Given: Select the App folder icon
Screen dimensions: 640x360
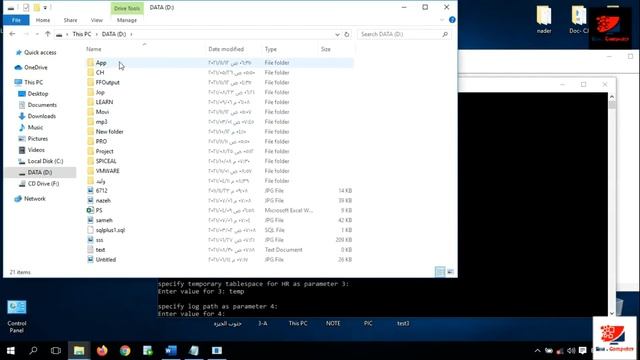Looking at the screenshot, I should pyautogui.click(x=90, y=63).
